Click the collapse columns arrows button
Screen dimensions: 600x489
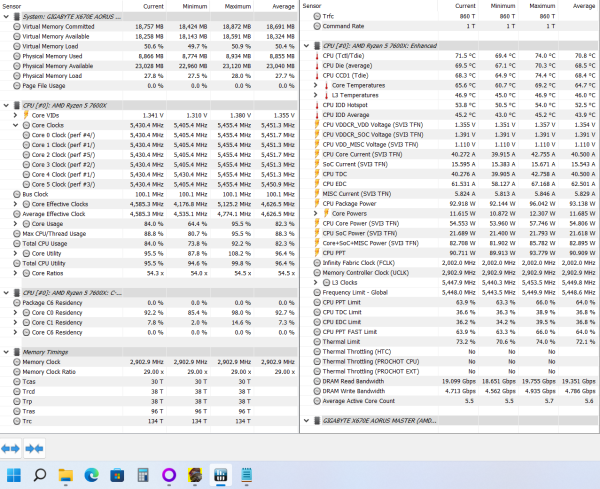point(34,448)
